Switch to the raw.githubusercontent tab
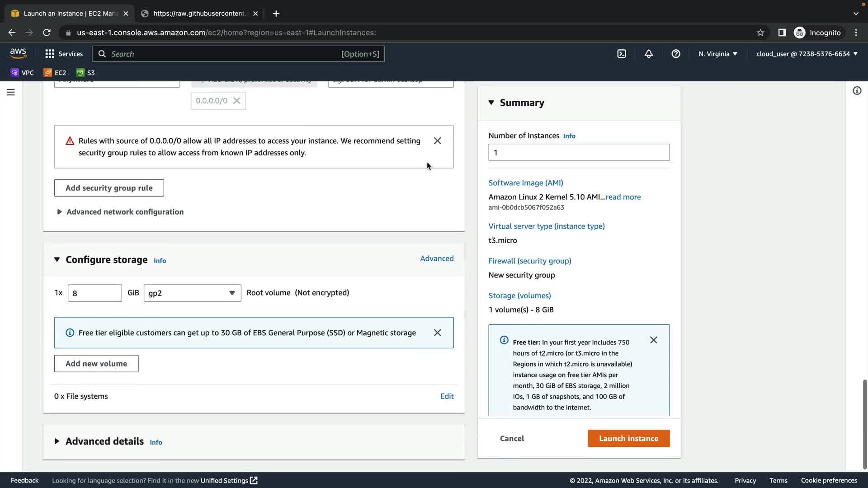Viewport: 868px width, 488px height. [x=199, y=14]
